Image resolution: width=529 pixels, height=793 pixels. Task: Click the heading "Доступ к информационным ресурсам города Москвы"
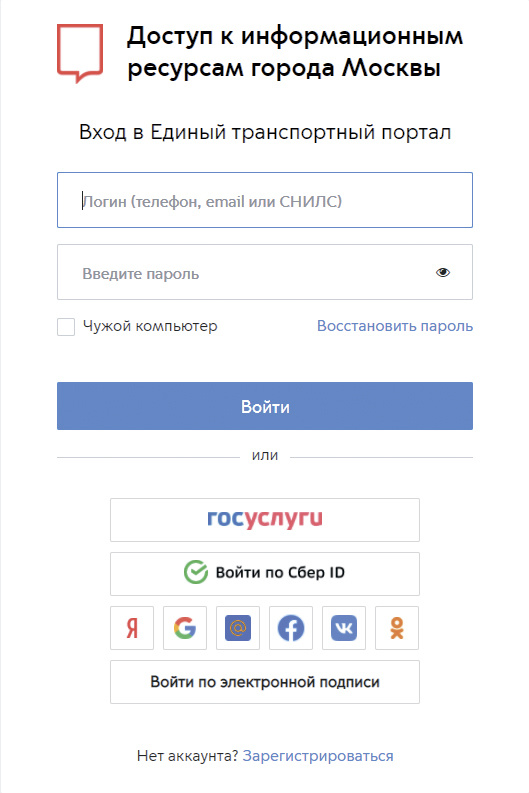[x=295, y=52]
